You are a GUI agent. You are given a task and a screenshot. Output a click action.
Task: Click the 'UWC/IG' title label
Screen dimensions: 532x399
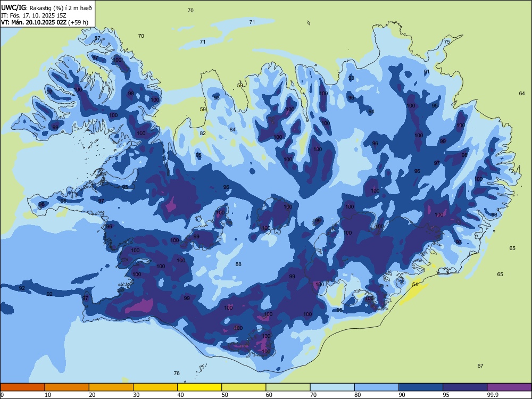[13, 8]
